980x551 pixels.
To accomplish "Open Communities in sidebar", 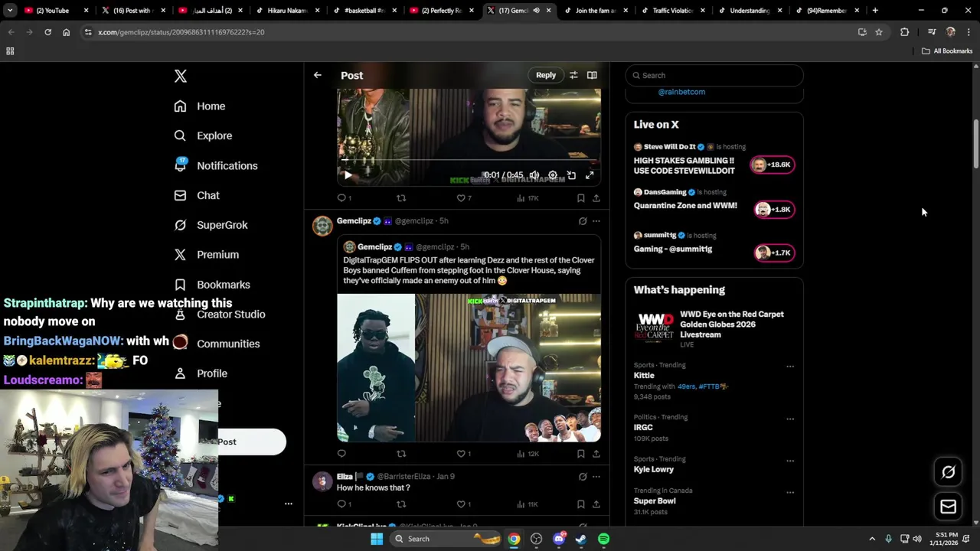I will (x=217, y=344).
